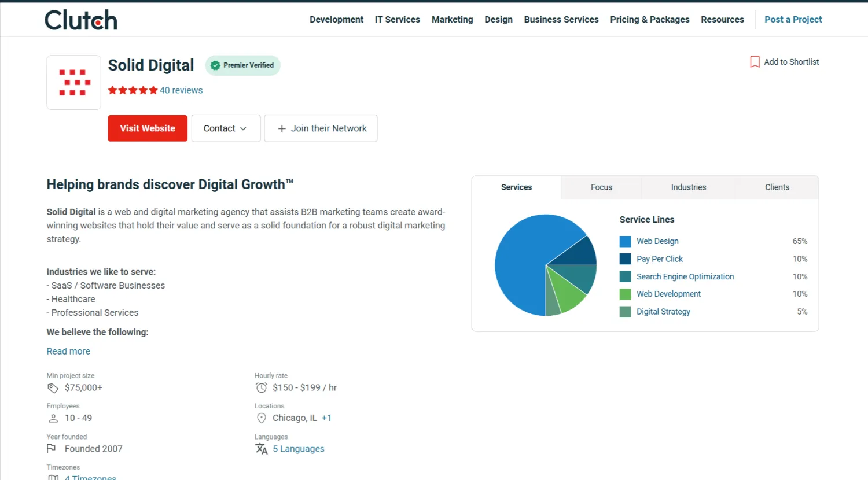
Task: Open the 40 reviews link
Action: 181,90
